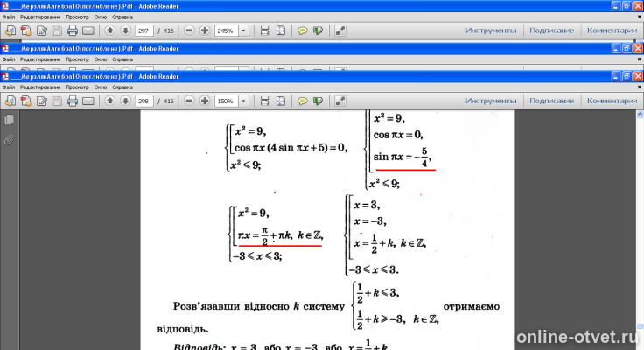
Task: Open Редактирование menu in the topmost window
Action: [x=40, y=17]
